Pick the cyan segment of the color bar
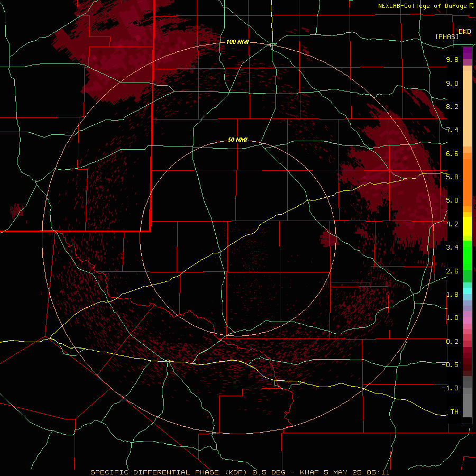This screenshot has height=476, width=476. click(x=467, y=290)
